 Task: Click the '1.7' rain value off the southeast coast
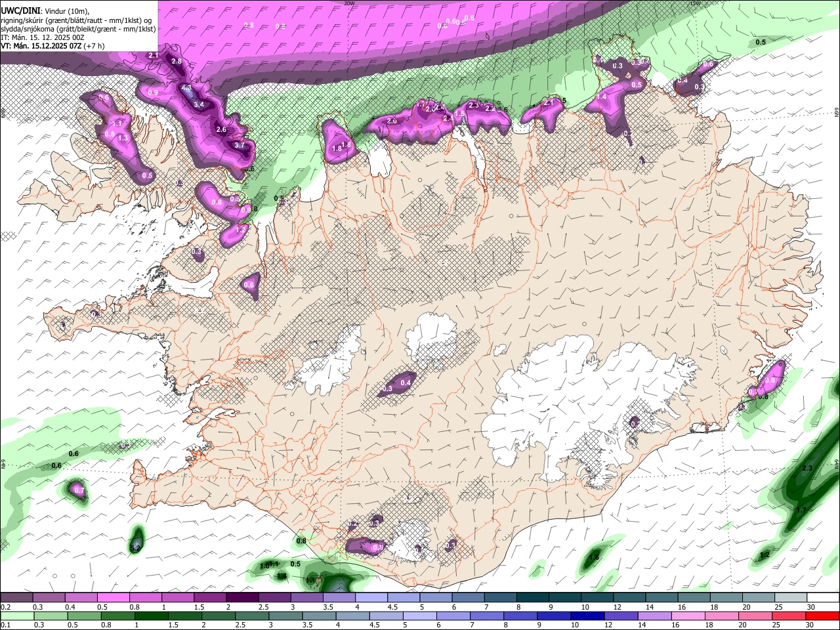tap(801, 510)
